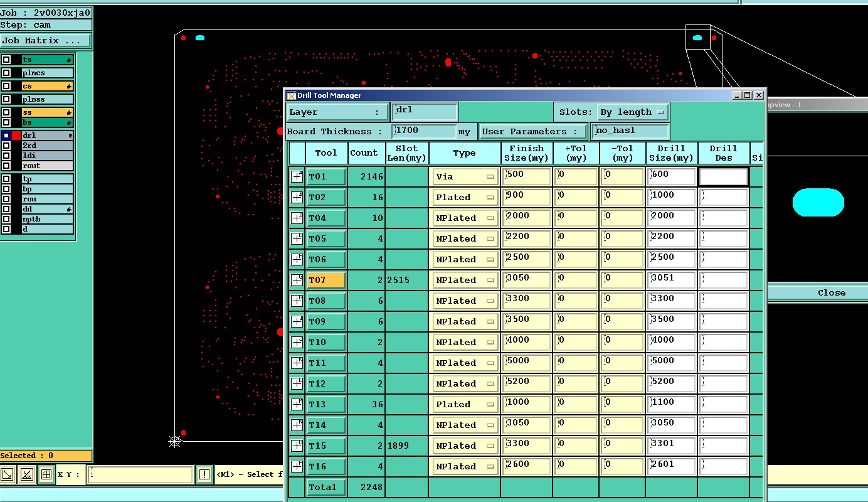Click the plus icon beside tool T11
This screenshot has height=502, width=868.
(x=297, y=363)
